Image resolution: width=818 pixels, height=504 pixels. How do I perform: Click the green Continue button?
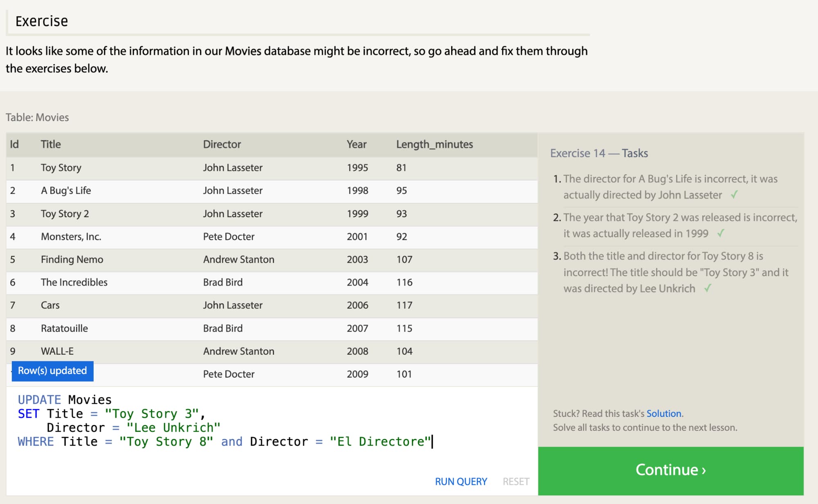pyautogui.click(x=670, y=470)
